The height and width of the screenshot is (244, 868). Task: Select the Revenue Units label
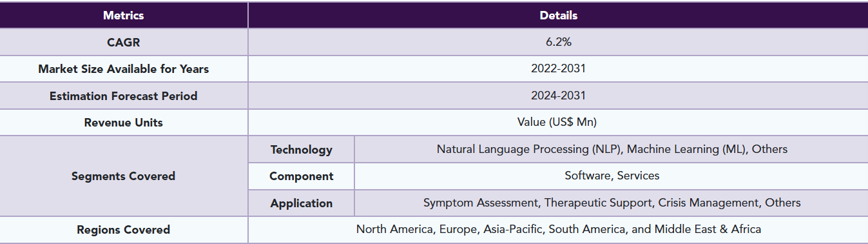124,123
